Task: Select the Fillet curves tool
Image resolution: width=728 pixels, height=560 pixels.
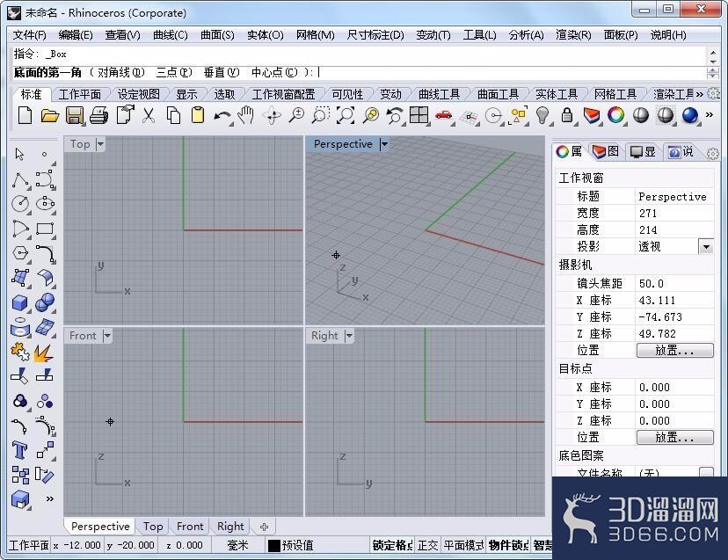Action: click(45, 253)
